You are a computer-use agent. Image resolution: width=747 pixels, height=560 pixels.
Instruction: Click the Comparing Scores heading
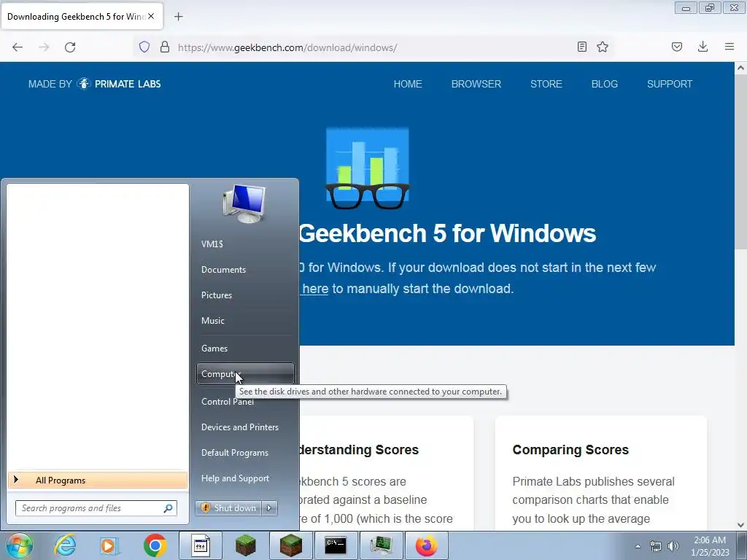tap(570, 449)
